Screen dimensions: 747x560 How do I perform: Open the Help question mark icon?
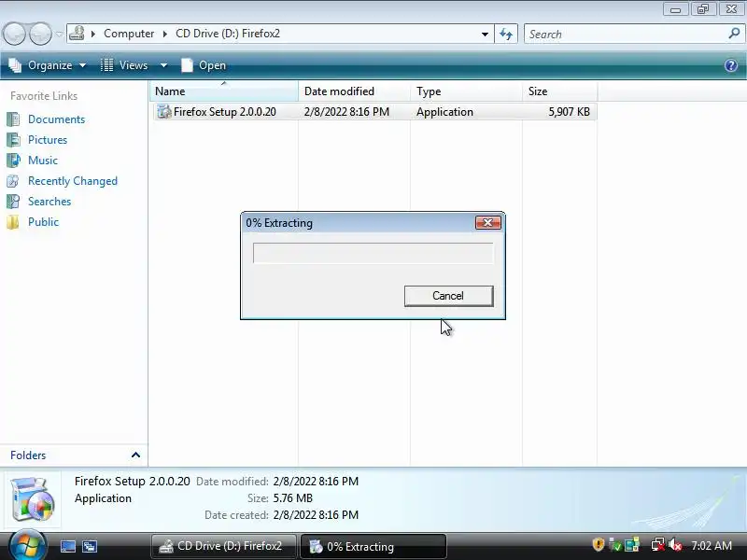click(731, 65)
